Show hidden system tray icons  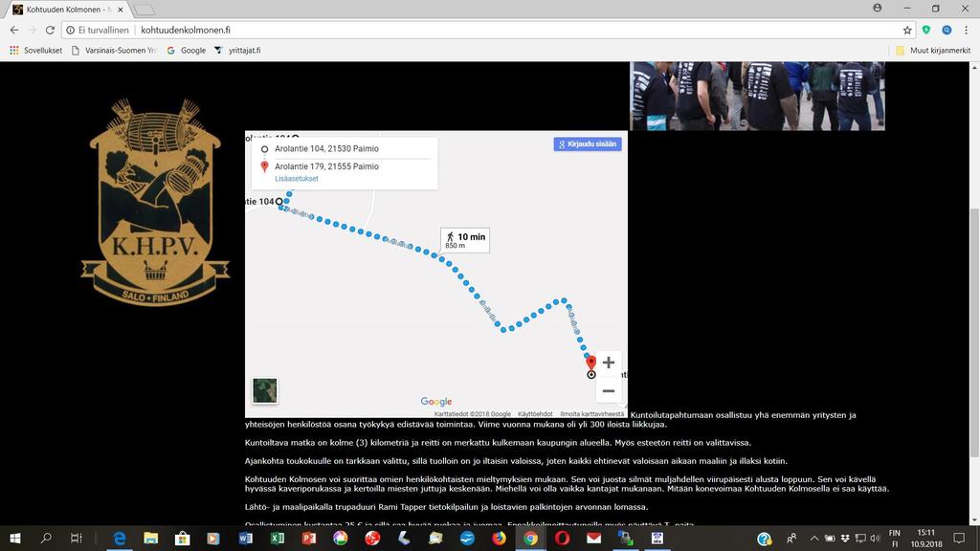coord(813,538)
